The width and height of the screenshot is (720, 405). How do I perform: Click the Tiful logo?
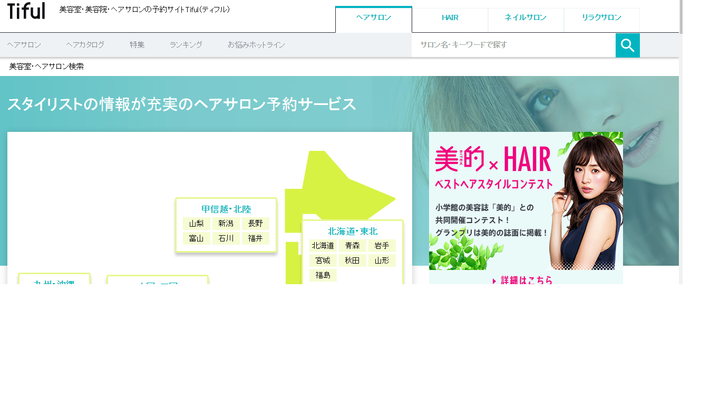26,11
